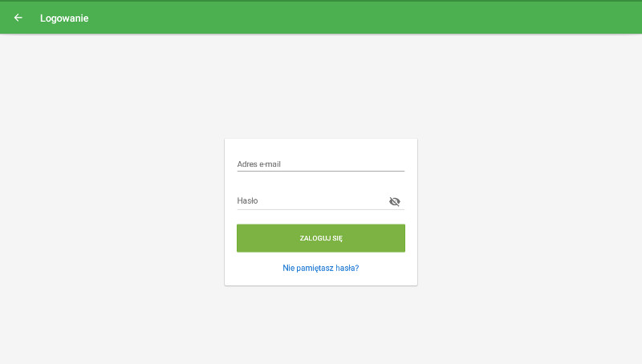Click the Adres e-mail placeholder label

258,164
